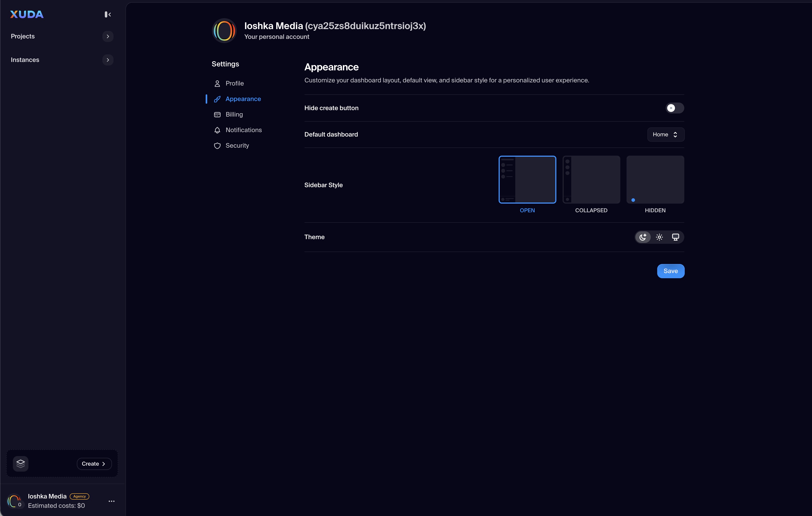Viewport: 812px width, 516px height.
Task: Go to the Security settings tab
Action: pyautogui.click(x=237, y=146)
